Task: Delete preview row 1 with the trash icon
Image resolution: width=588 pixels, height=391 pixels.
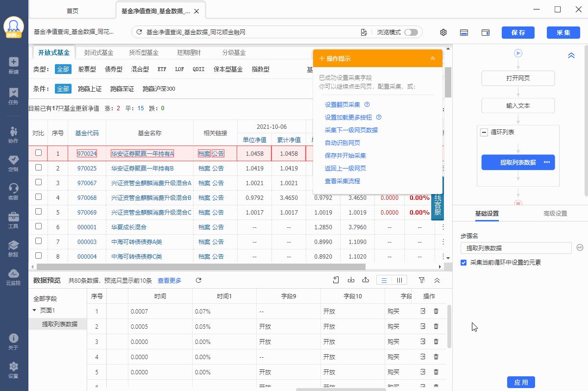Action: [436, 311]
